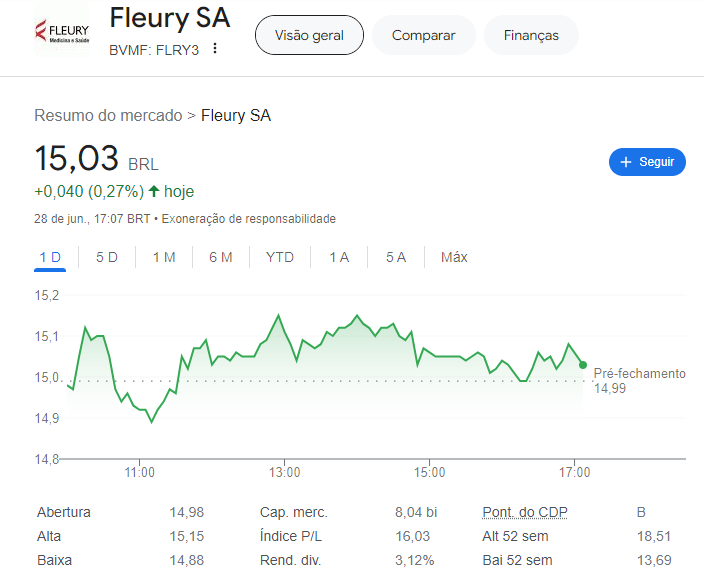Click the Pont. do CDP label
Screen dimensions: 704x572
[x=525, y=512]
